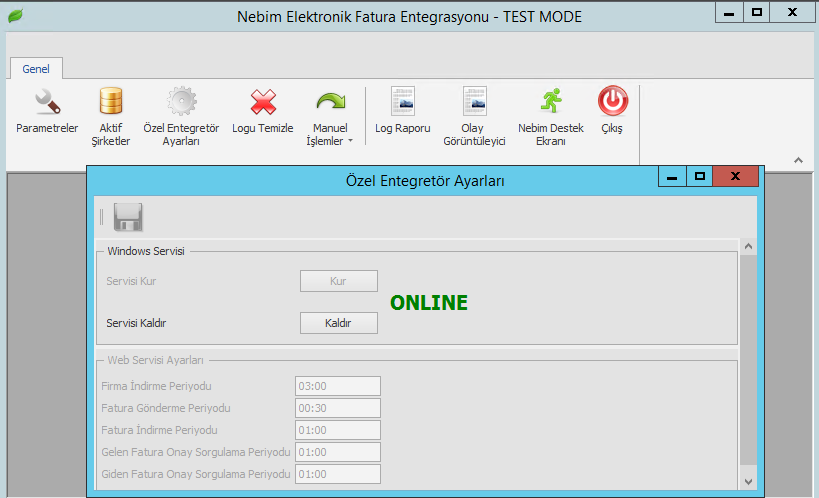Click the Aktif Şirketler database icon

tap(111, 102)
